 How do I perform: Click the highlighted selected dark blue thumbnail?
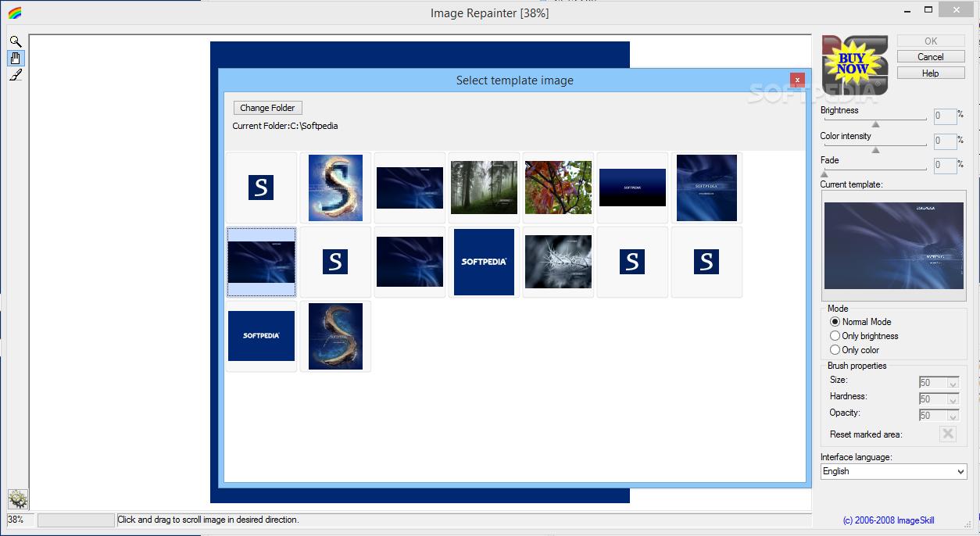point(261,262)
